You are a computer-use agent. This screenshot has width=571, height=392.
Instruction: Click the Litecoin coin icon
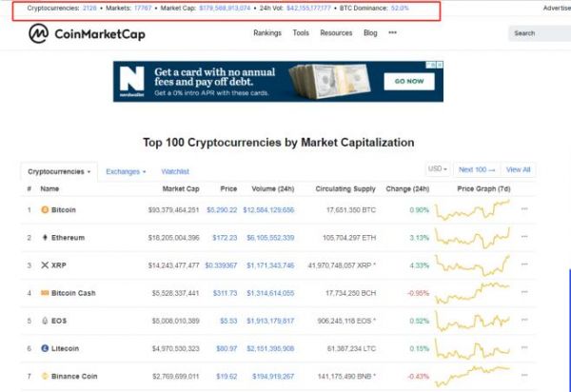(43, 348)
